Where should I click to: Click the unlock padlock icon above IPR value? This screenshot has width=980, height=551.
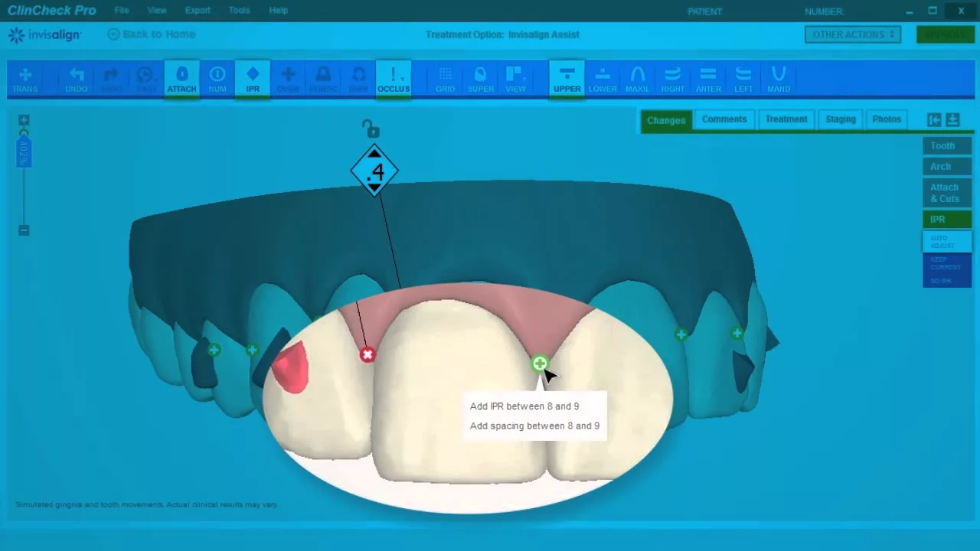pos(371,128)
